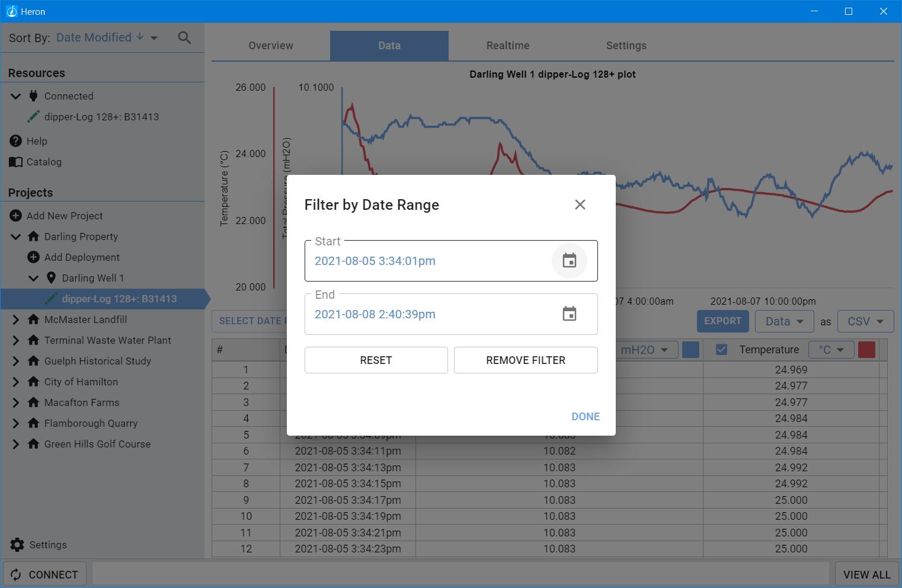Click the plus icon for Add New Project
The width and height of the screenshot is (902, 588).
(x=15, y=216)
